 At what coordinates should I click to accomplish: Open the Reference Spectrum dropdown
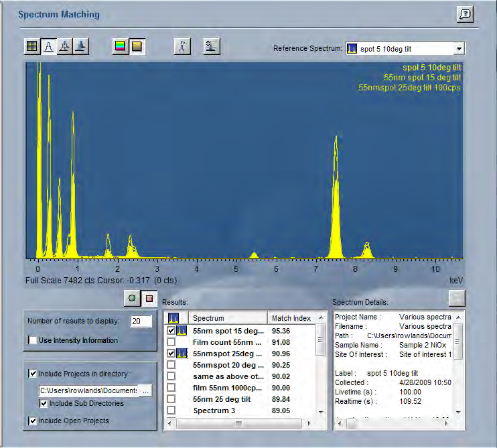pyautogui.click(x=459, y=49)
